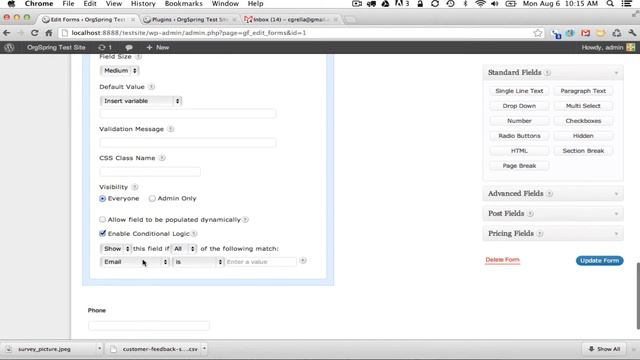Add a Section Break field
This screenshot has width=640, height=360.
tap(583, 151)
